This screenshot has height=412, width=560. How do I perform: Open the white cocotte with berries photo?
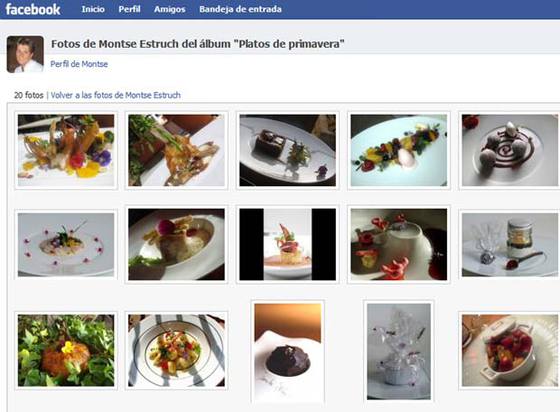510,351
